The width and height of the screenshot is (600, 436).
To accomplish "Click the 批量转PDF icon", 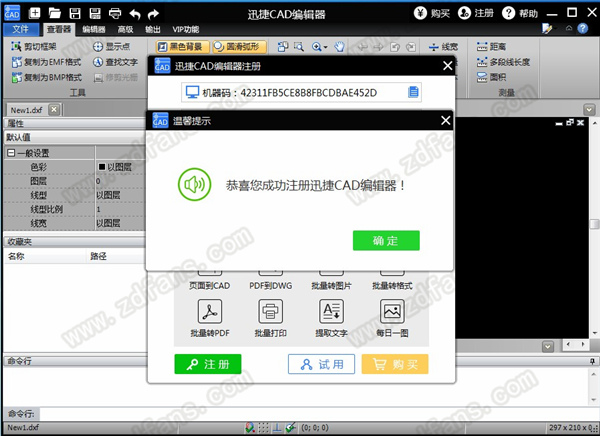I will point(210,311).
